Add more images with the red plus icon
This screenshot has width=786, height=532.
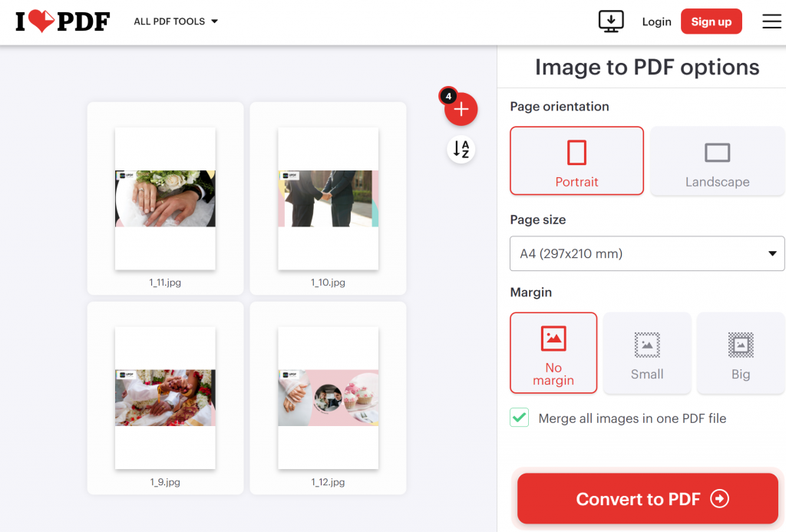point(461,109)
